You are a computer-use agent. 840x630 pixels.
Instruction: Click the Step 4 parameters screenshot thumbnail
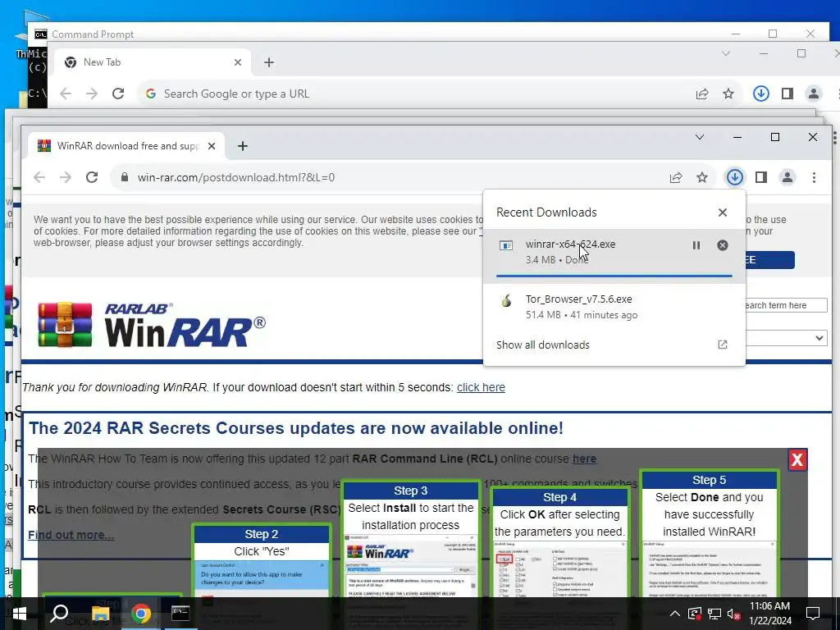[x=559, y=569]
